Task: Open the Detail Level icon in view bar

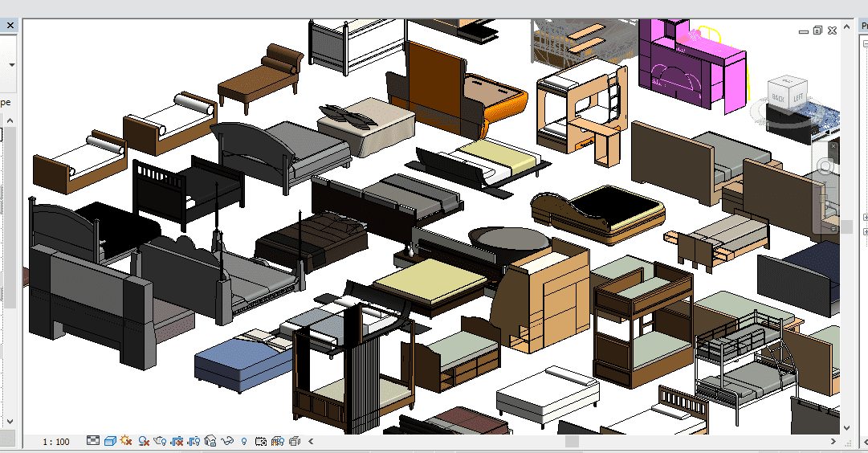Action: 93,441
